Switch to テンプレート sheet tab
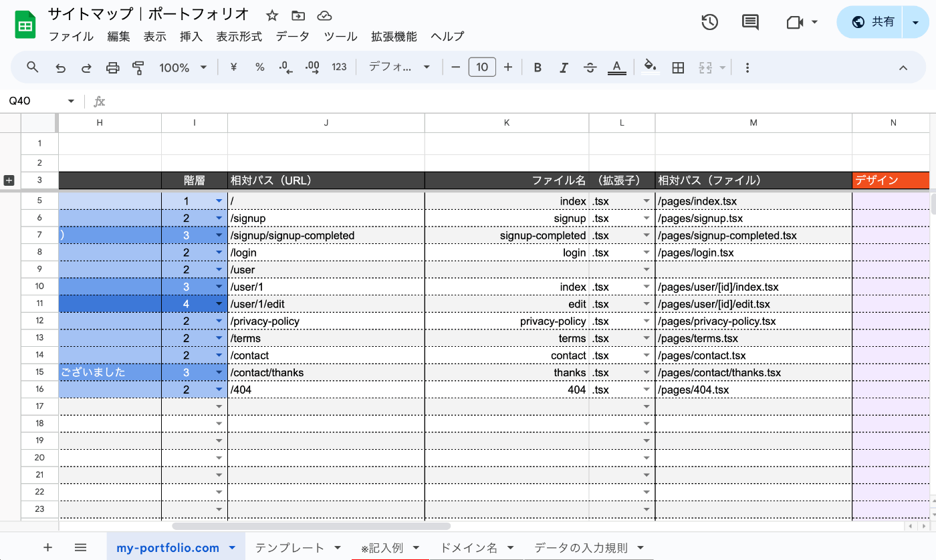The image size is (936, 560). click(289, 548)
